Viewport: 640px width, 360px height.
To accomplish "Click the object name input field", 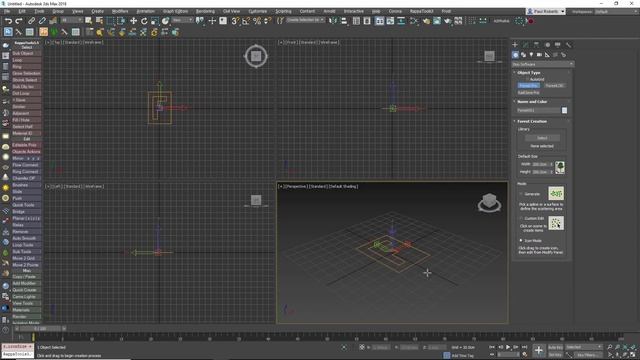I will point(538,110).
